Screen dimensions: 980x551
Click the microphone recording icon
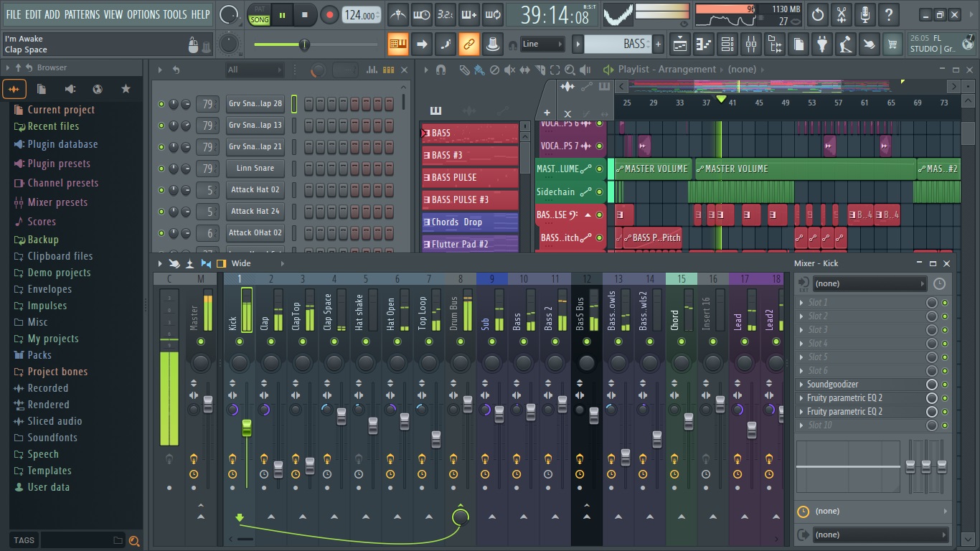(864, 15)
